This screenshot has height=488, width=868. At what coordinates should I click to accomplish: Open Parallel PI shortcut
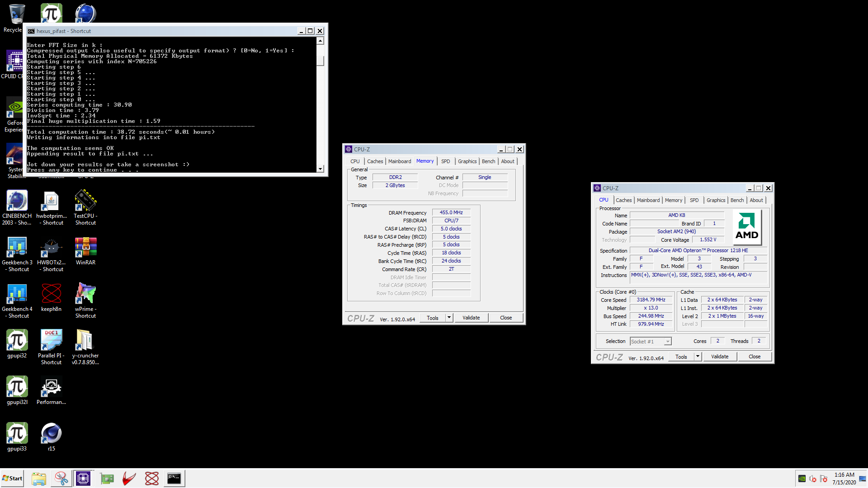pos(51,347)
